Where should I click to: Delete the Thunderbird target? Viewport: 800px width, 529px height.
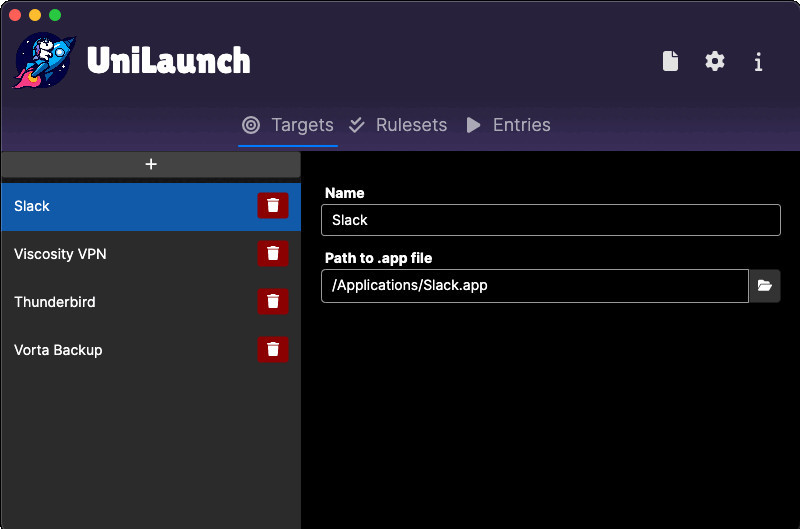(273, 301)
